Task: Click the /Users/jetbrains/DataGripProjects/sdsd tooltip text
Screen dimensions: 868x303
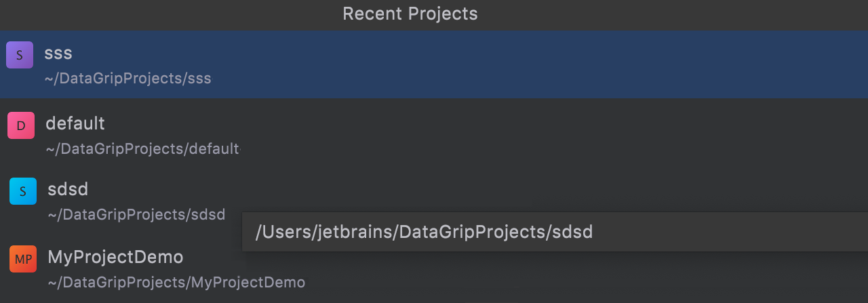Action: (x=424, y=233)
